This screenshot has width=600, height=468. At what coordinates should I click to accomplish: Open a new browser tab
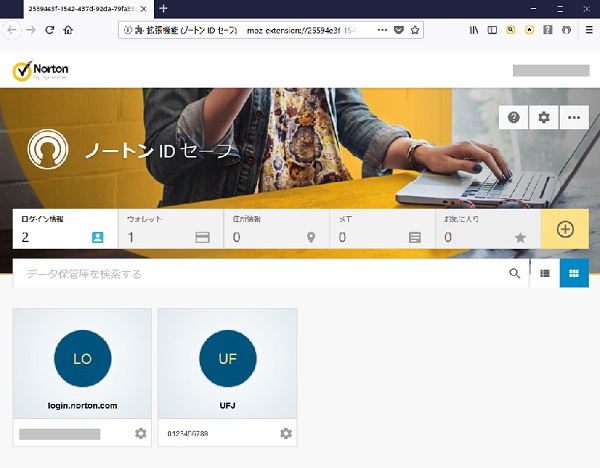point(163,8)
